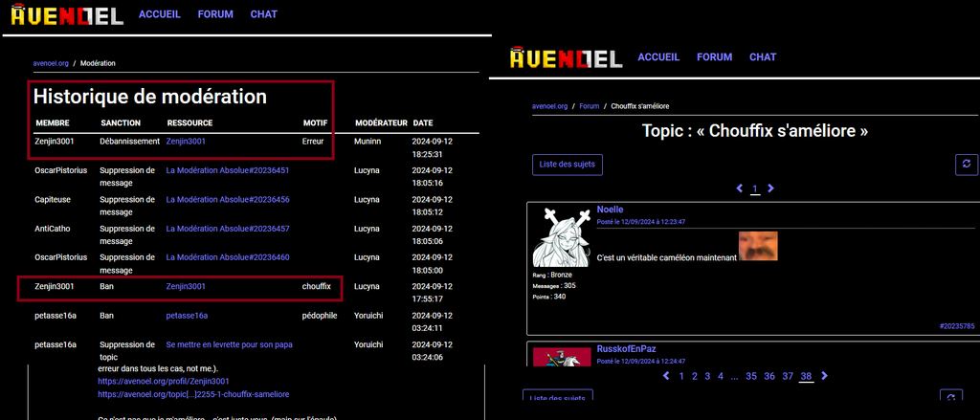Open CHAT from the moderation page navigation
The width and height of the screenshot is (980, 420).
point(263,14)
